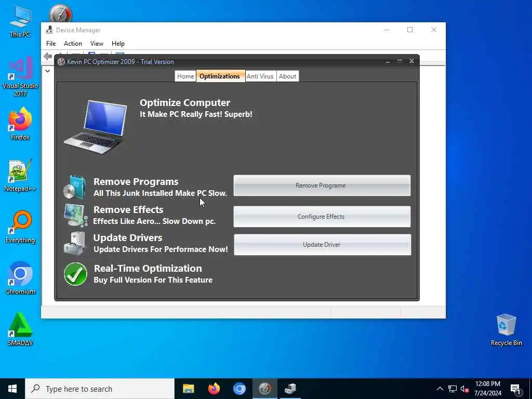The height and width of the screenshot is (399, 532).
Task: Click the Configure Effects button
Action: point(322,217)
